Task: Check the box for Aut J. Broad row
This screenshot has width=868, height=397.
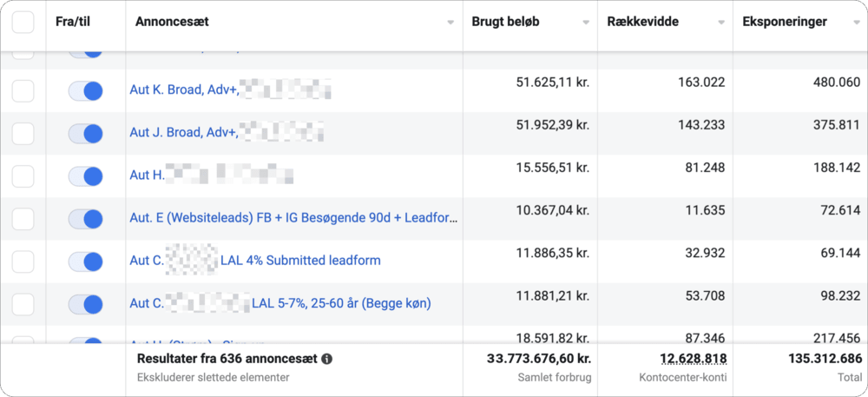Action: [23, 133]
